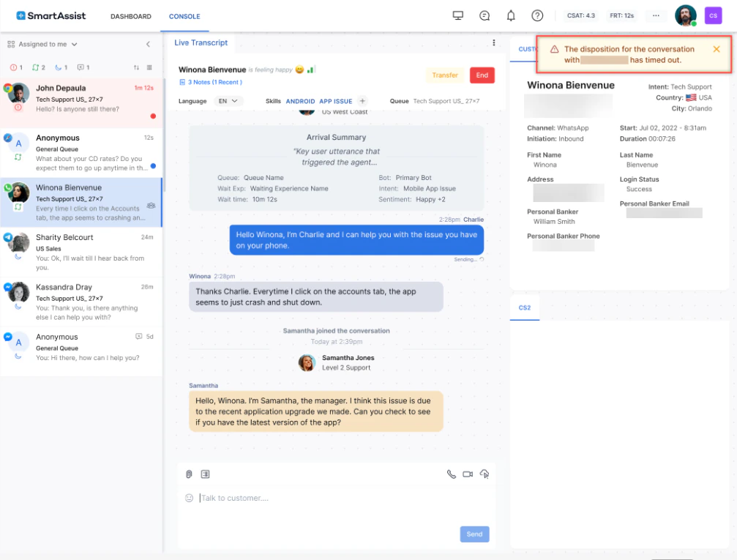The image size is (737, 560).
Task: Start a video call with camera icon
Action: pyautogui.click(x=468, y=474)
